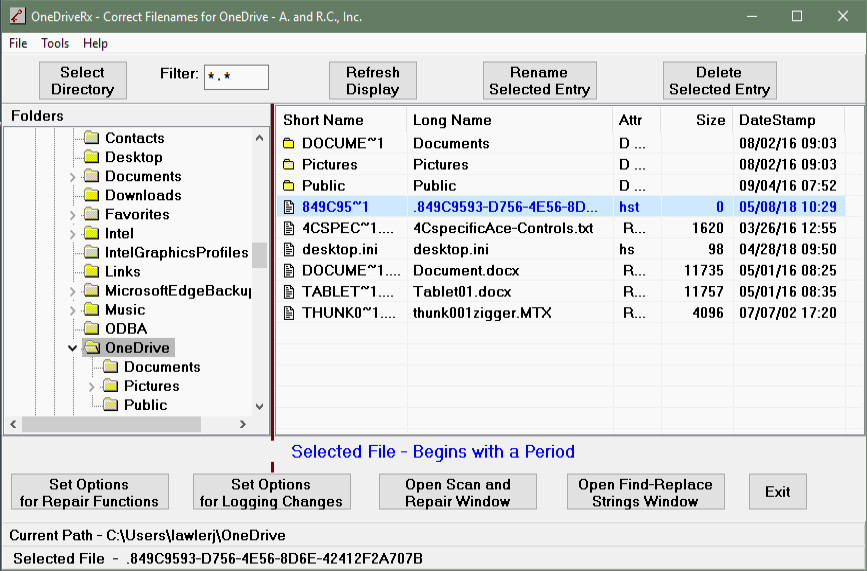This screenshot has height=571, width=867.
Task: Open the File menu
Action: tap(18, 43)
